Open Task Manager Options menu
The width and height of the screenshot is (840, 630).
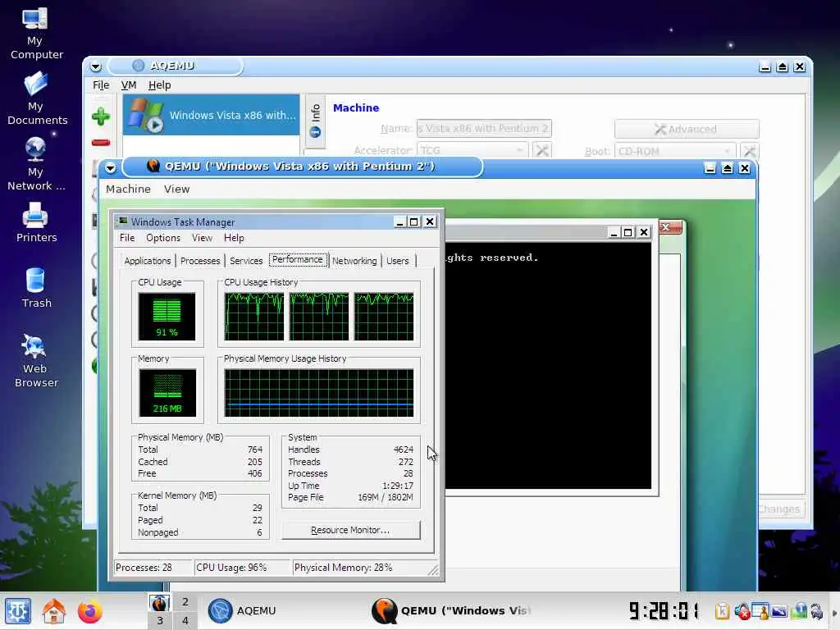click(163, 238)
